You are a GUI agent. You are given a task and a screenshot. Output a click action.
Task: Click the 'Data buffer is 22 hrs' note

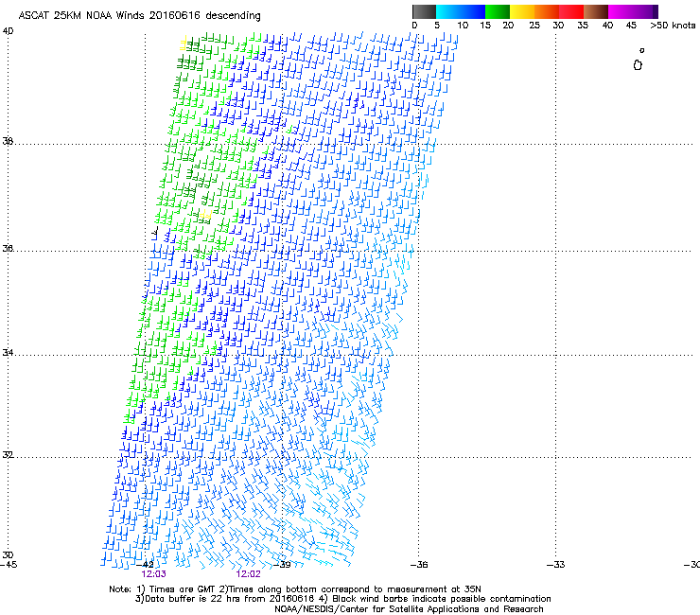pos(191,599)
